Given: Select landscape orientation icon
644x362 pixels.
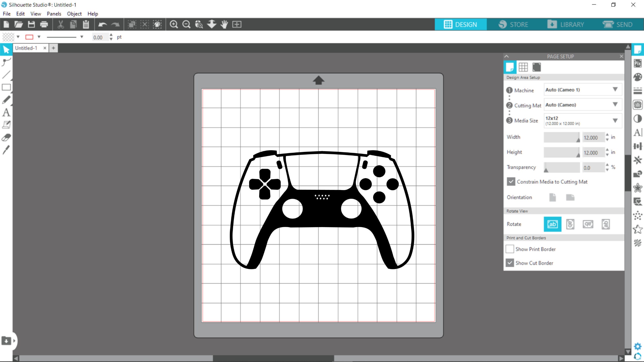Looking at the screenshot, I should click(570, 197).
